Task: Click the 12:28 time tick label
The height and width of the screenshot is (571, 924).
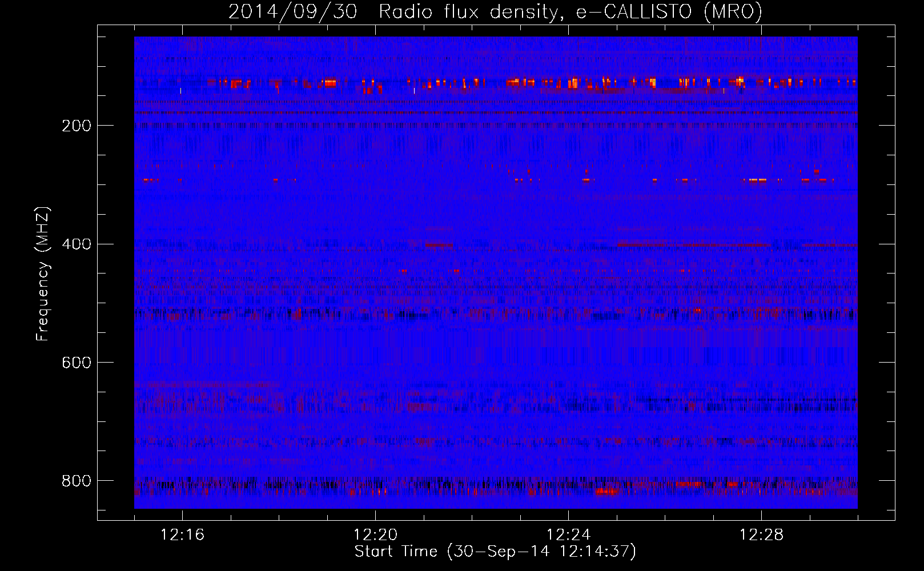Action: pos(761,535)
